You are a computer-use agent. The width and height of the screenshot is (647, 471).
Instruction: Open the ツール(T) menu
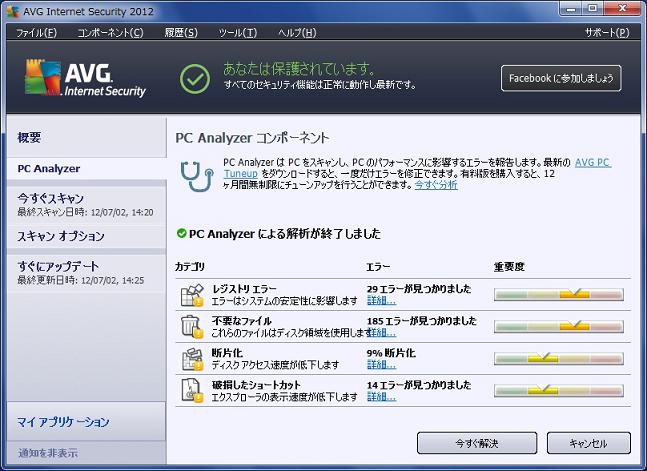pos(238,33)
